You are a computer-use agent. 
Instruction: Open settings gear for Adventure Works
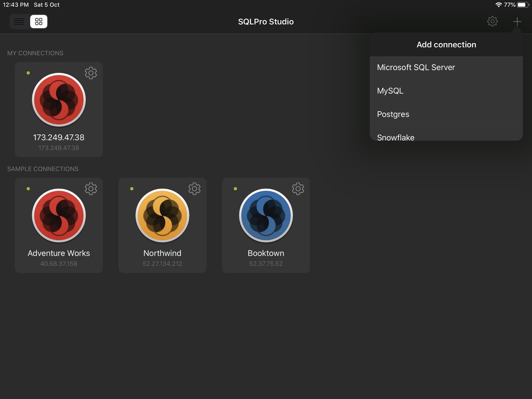point(91,188)
